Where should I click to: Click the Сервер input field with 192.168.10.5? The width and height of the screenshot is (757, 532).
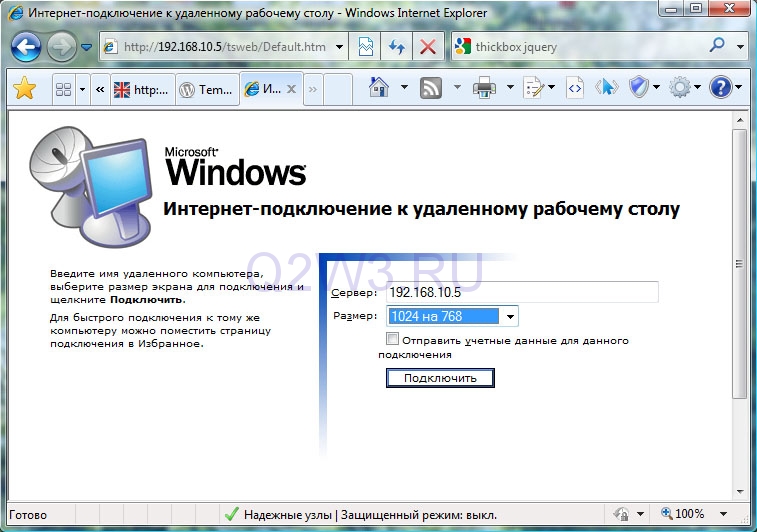click(522, 292)
